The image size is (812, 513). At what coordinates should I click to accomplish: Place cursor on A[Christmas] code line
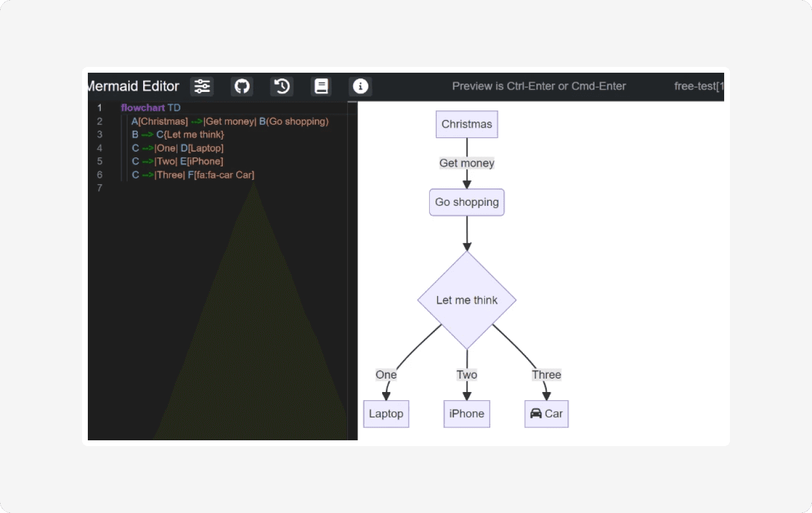point(230,121)
